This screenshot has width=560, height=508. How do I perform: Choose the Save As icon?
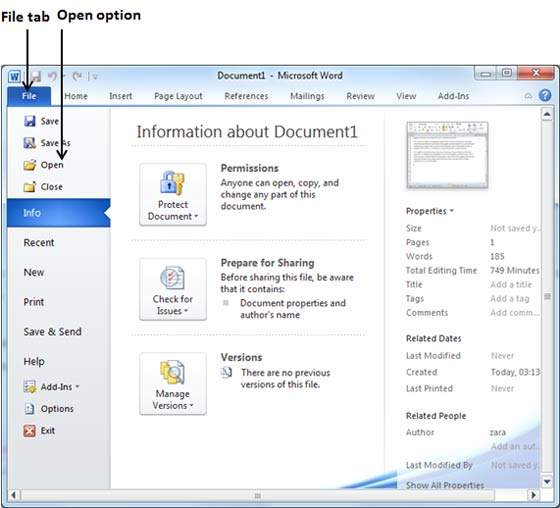point(30,143)
